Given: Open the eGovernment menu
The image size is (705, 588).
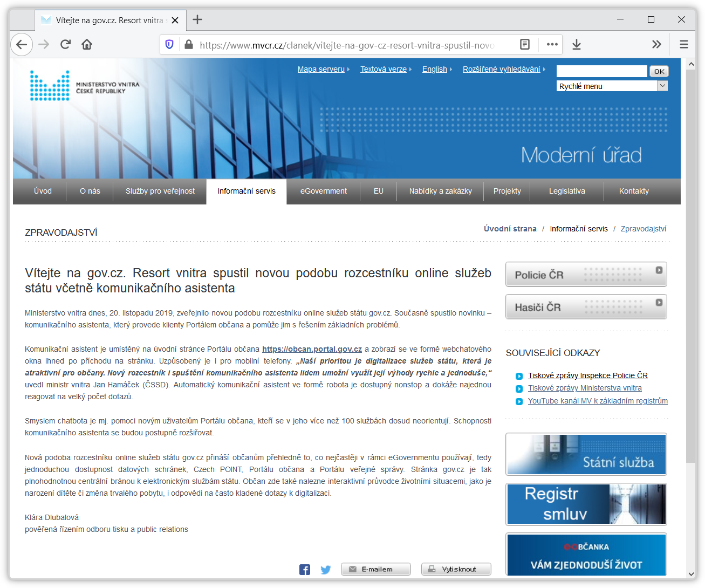Looking at the screenshot, I should click(x=324, y=191).
